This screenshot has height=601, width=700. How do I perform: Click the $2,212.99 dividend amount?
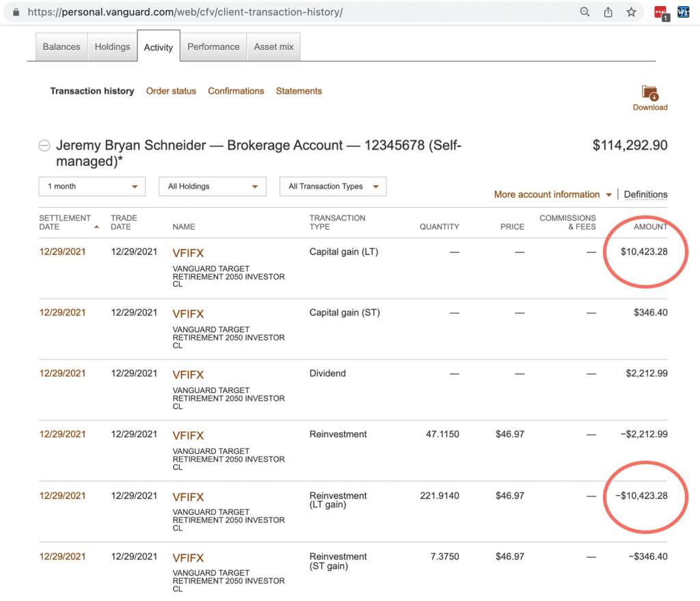(x=647, y=373)
